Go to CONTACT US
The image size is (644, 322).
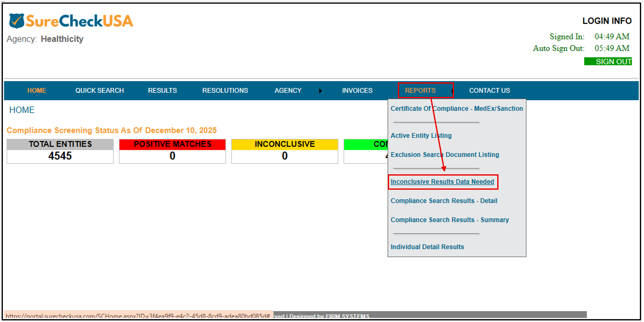490,90
